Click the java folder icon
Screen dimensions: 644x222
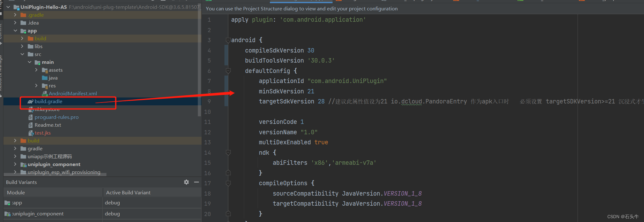45,78
